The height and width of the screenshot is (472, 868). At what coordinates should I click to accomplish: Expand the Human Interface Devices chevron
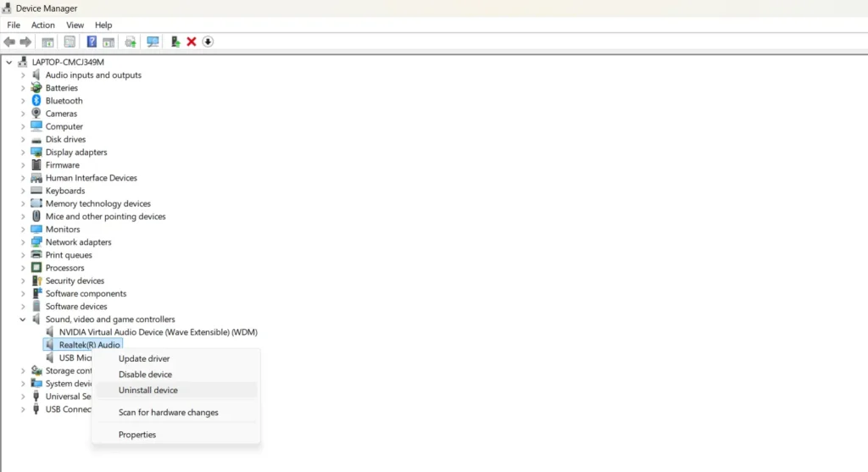pyautogui.click(x=23, y=178)
